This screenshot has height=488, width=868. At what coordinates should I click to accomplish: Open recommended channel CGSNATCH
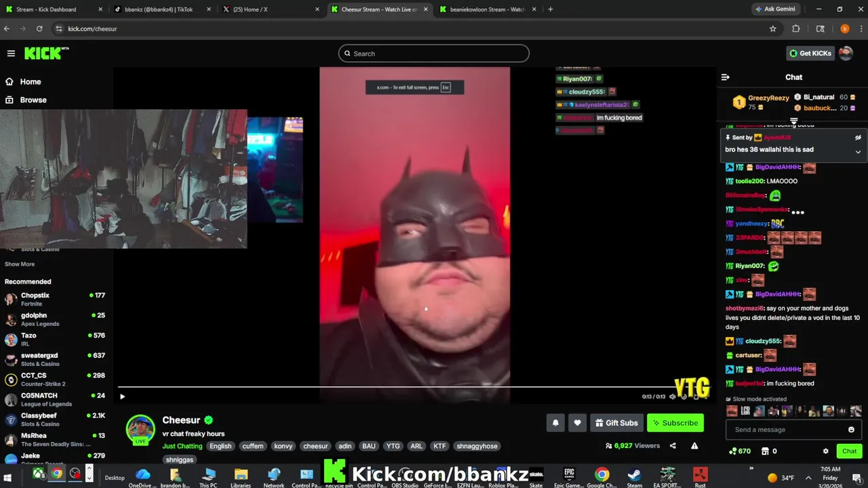(x=54, y=399)
